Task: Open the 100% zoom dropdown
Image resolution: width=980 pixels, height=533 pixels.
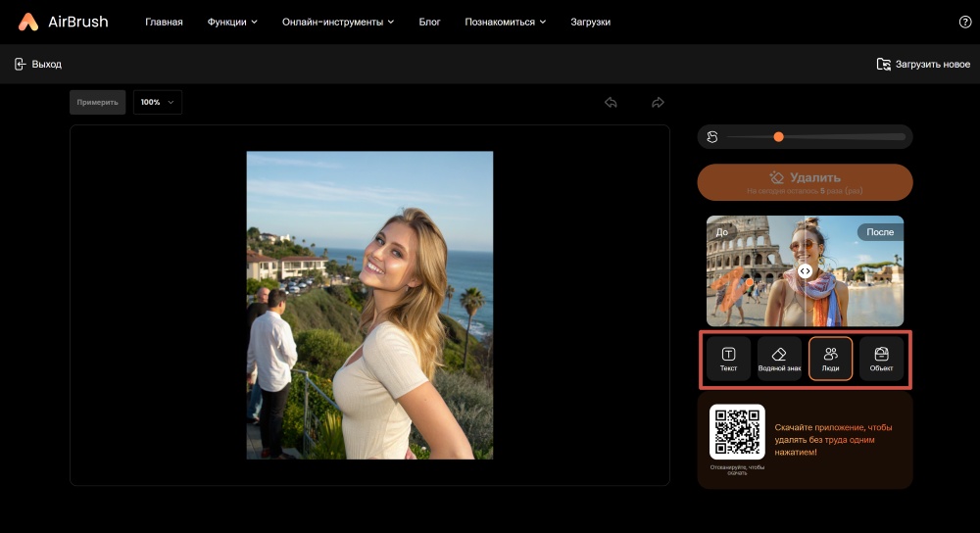Action: tap(158, 102)
